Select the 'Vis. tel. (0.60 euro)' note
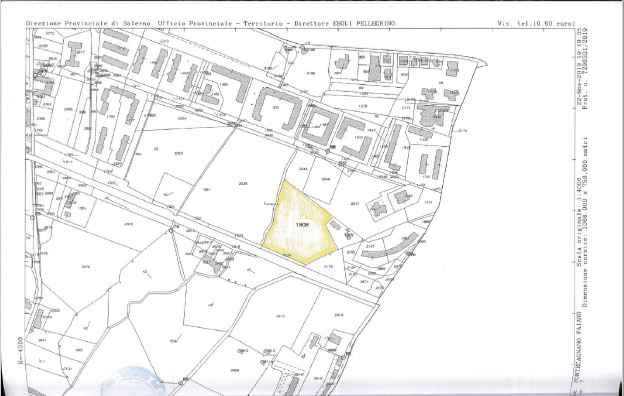This screenshot has height=396, width=624. [536, 23]
